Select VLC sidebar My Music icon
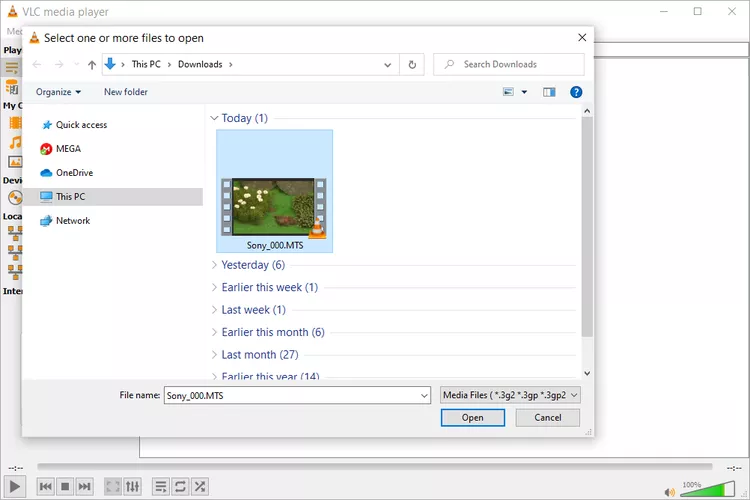The height and width of the screenshot is (500, 750). 15,143
